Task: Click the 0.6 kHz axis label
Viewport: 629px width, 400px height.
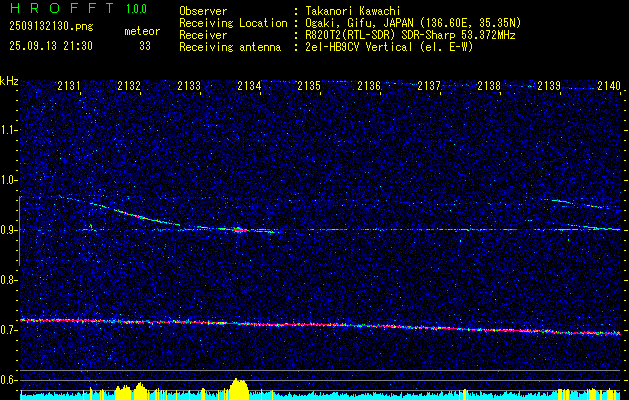Action: (7, 380)
